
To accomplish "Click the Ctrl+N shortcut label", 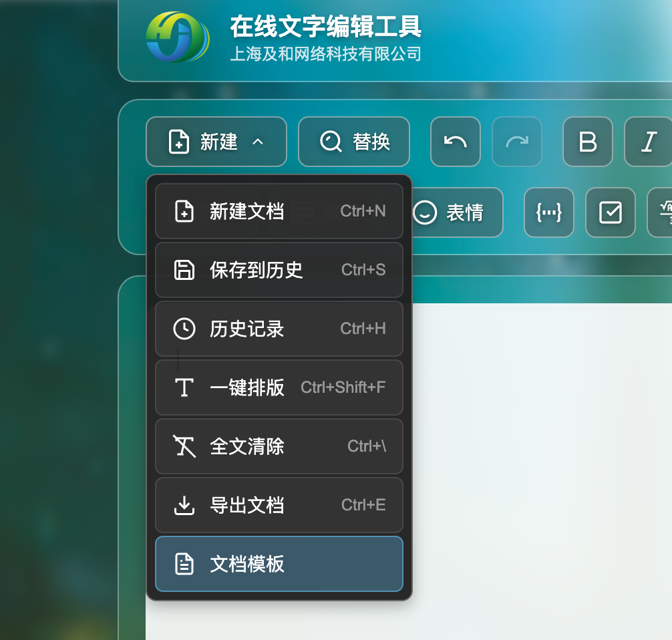I will tap(363, 211).
